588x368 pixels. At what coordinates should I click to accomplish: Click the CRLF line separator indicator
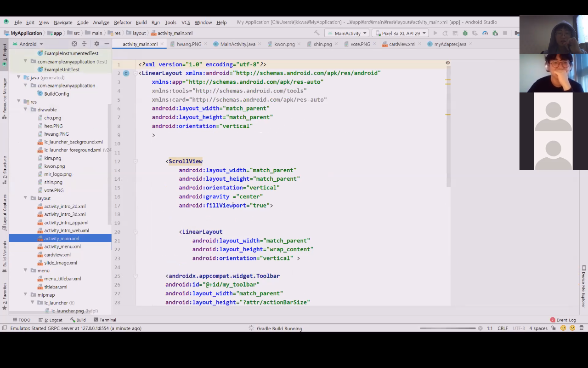pyautogui.click(x=503, y=328)
